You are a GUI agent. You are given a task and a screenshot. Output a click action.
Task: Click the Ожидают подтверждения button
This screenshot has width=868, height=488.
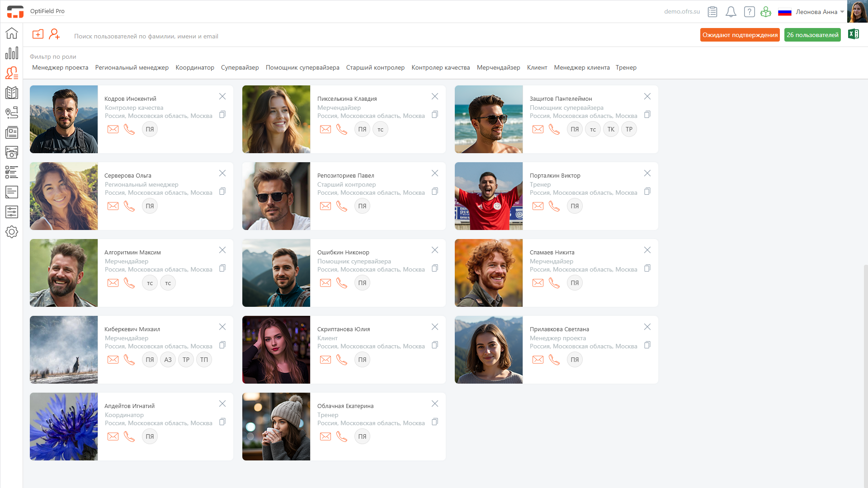[740, 35]
